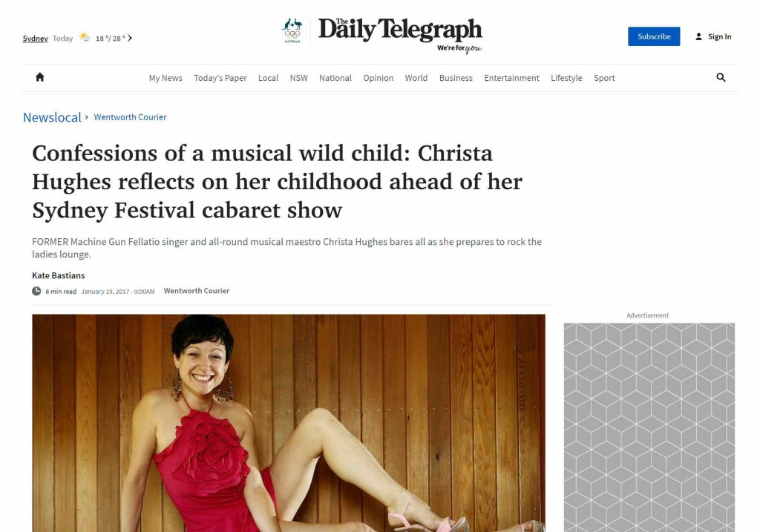Click the Australian Olympic team logo
760x532 pixels.
(x=292, y=30)
